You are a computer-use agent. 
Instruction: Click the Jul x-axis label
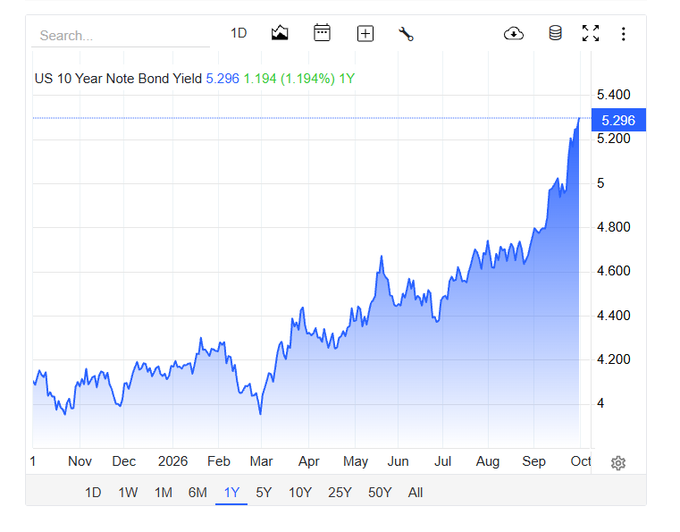(x=442, y=461)
